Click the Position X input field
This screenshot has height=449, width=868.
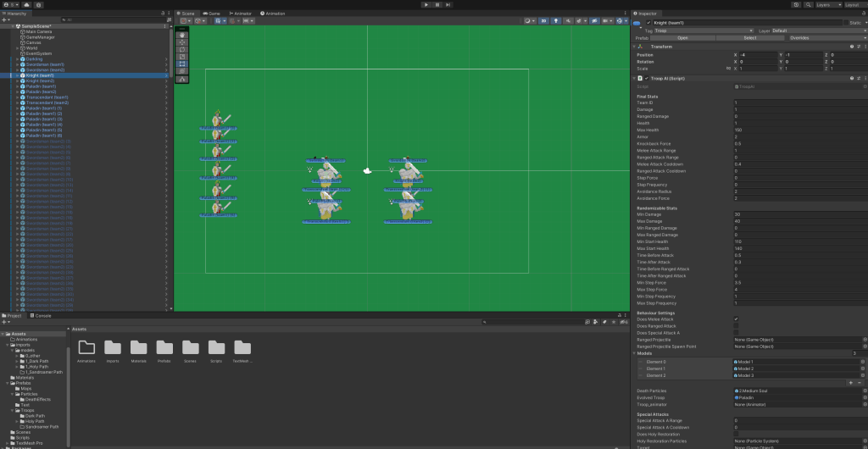[x=756, y=55]
